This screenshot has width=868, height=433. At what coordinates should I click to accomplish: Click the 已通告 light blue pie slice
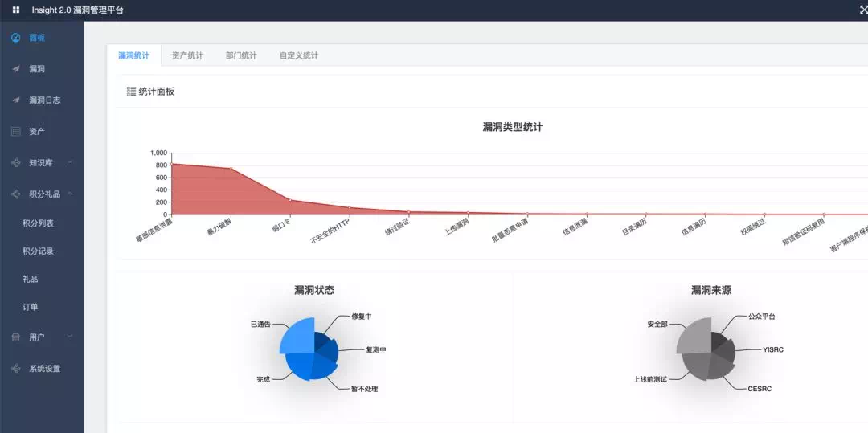coord(297,337)
